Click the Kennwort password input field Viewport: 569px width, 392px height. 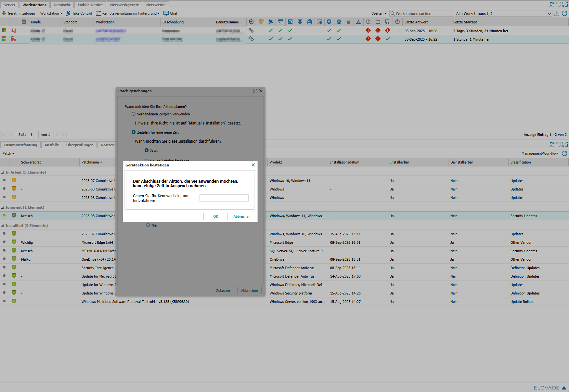pos(224,198)
